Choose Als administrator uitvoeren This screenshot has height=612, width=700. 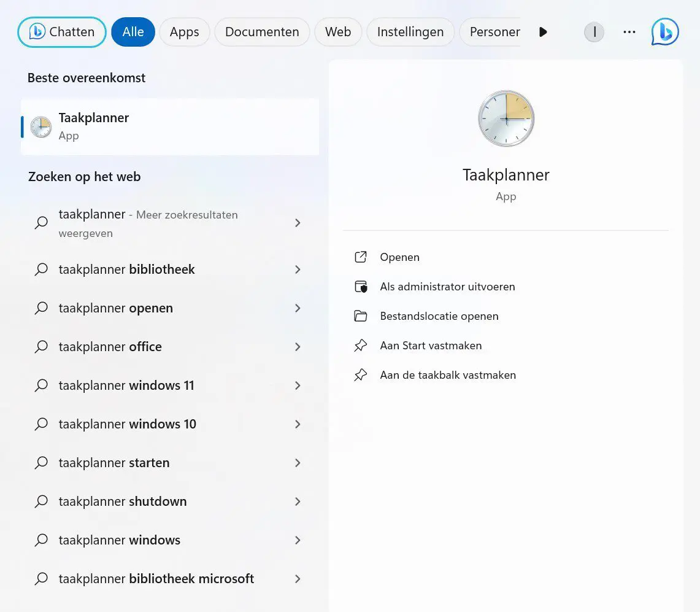tap(447, 287)
